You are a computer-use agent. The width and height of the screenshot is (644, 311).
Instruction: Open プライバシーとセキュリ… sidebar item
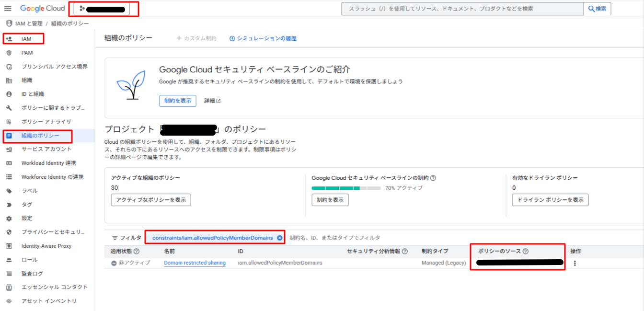point(53,232)
